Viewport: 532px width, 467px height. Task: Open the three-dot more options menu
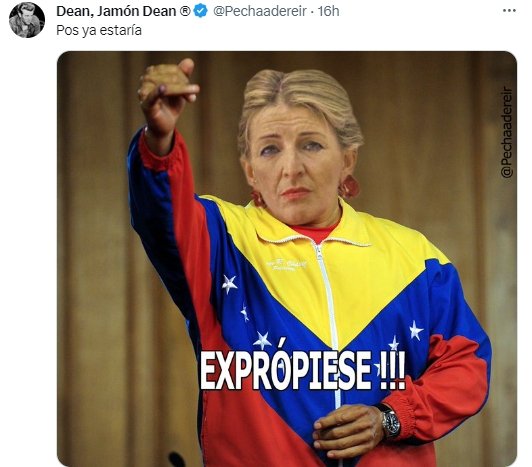[509, 11]
